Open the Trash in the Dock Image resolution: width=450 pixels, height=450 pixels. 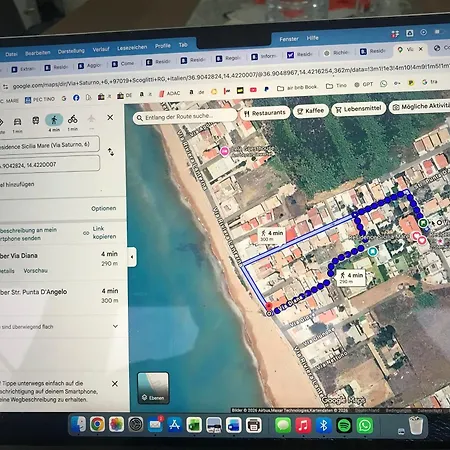point(416,425)
